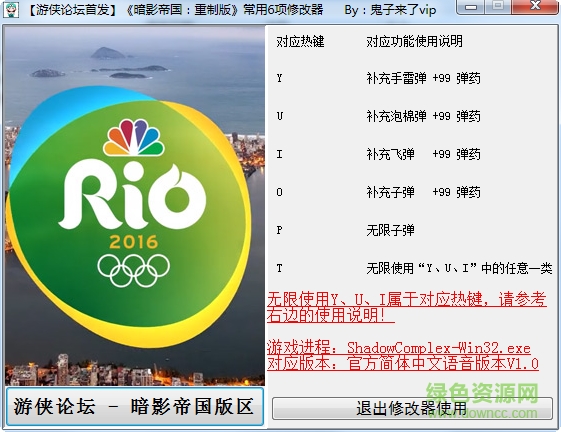Click hotkey letter T

(279, 268)
